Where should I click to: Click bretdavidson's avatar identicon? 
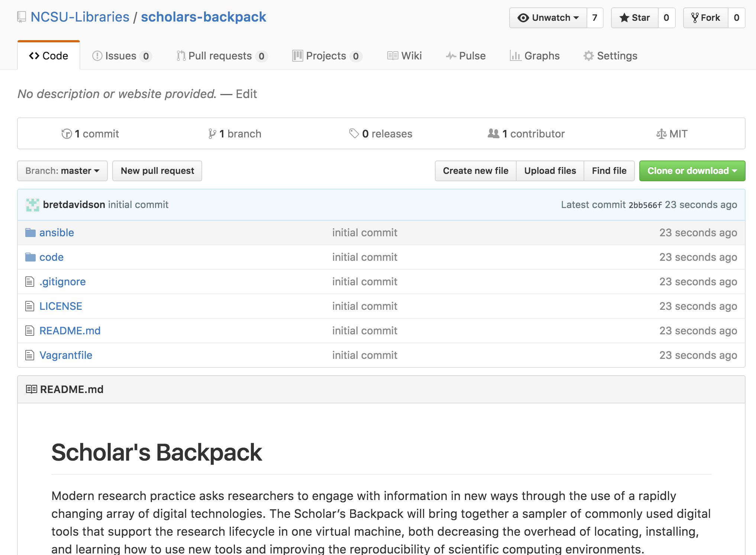33,205
